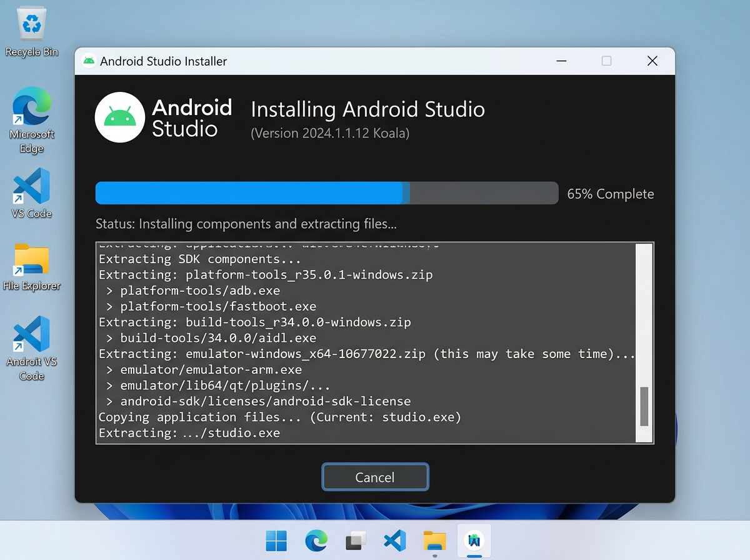
Task: Click the version '2024.1.1.12 Koala' text
Action: pyautogui.click(x=330, y=133)
